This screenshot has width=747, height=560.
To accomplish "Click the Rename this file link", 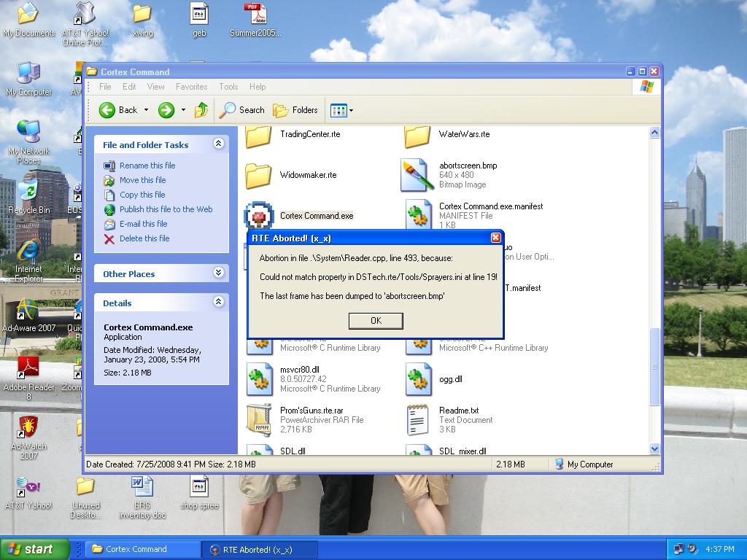I will (x=147, y=166).
